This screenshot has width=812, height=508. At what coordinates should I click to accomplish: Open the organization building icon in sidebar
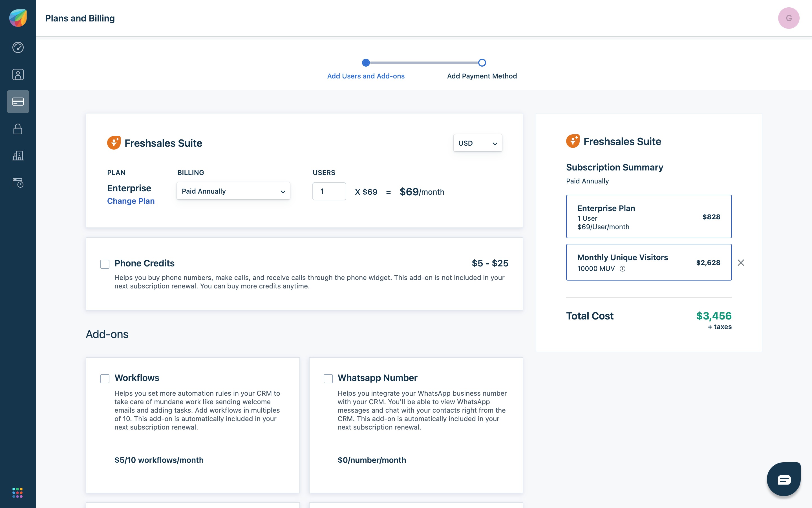click(x=18, y=156)
